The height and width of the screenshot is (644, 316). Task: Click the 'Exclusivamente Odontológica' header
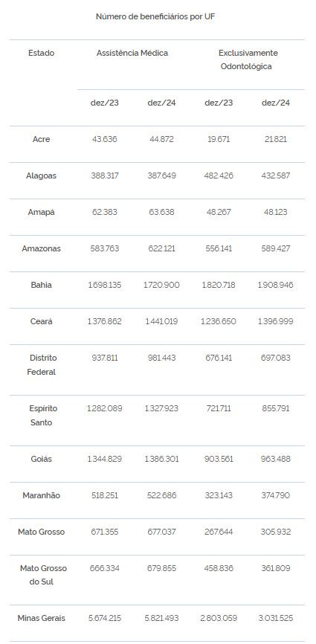click(248, 59)
